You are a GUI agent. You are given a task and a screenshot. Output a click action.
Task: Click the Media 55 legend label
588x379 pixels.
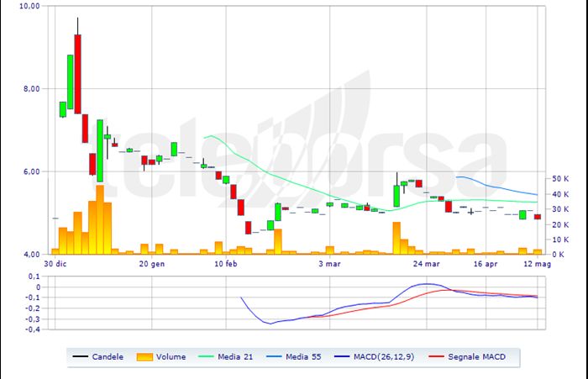(x=303, y=357)
